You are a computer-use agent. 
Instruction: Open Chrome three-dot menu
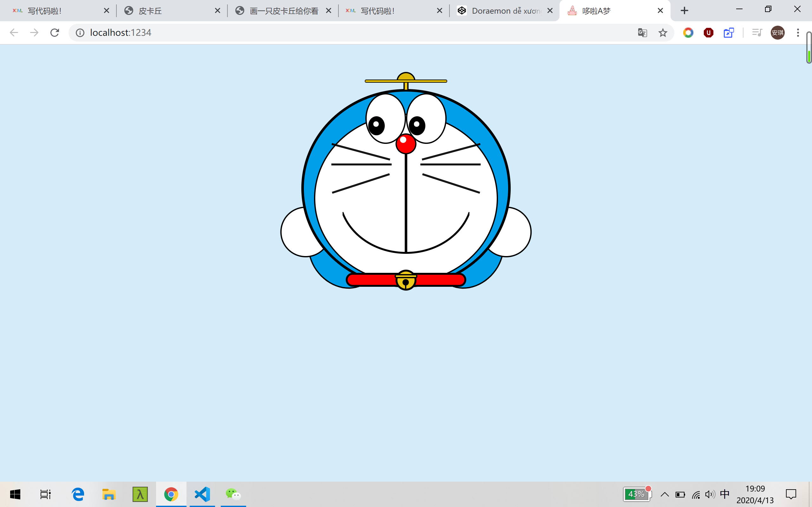coord(798,33)
